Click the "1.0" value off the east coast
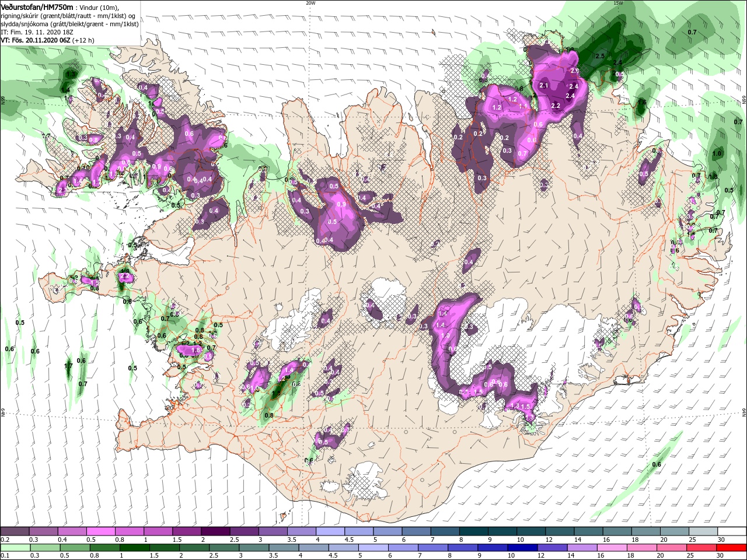The width and height of the screenshot is (747, 560). [717, 153]
